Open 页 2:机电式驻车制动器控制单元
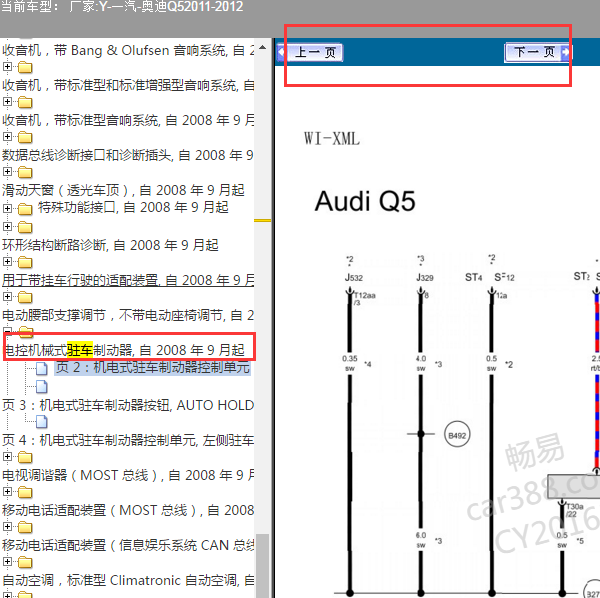Viewport: 600px width, 598px height. click(152, 367)
